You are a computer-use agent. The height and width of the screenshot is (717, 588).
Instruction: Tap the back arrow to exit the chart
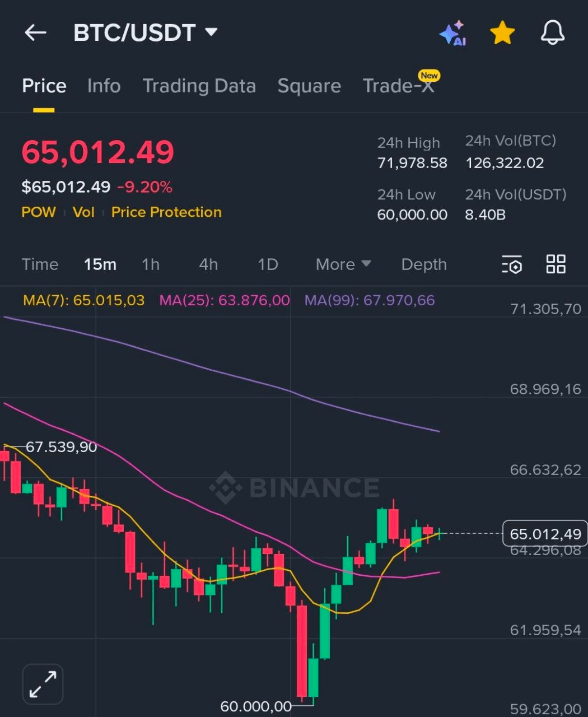click(35, 32)
